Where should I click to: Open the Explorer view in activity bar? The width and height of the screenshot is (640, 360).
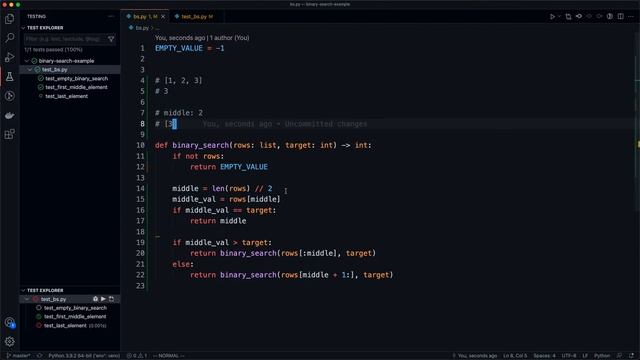[9, 19]
